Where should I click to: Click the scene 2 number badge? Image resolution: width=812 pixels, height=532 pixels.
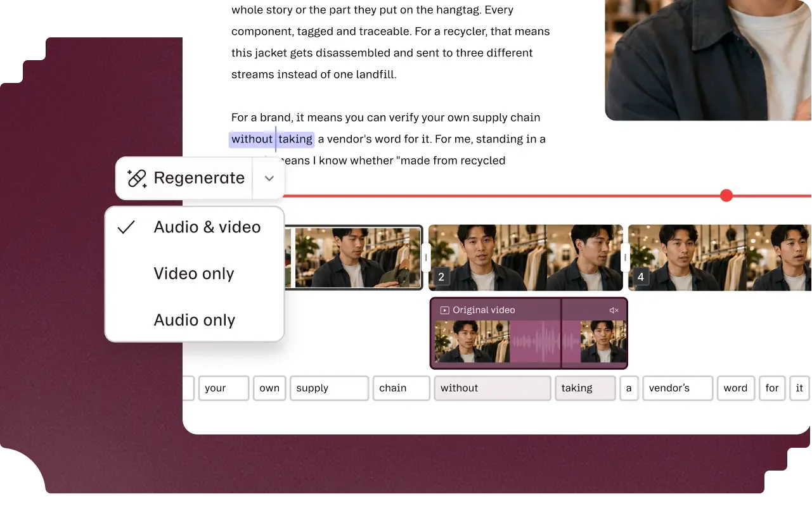pos(441,277)
